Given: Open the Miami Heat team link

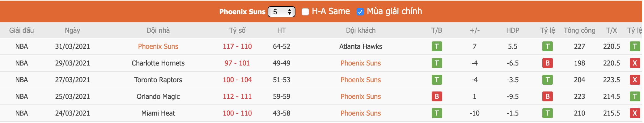Looking at the screenshot, I should pyautogui.click(x=158, y=113).
